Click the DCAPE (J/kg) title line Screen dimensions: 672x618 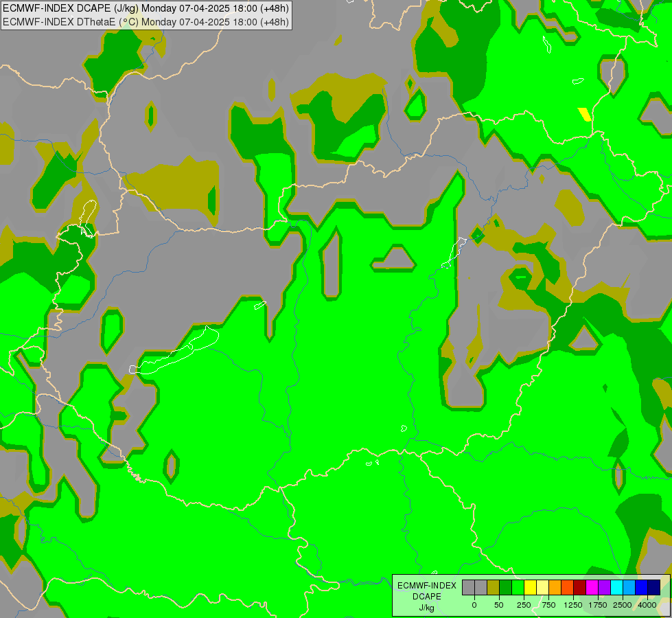coord(146,8)
